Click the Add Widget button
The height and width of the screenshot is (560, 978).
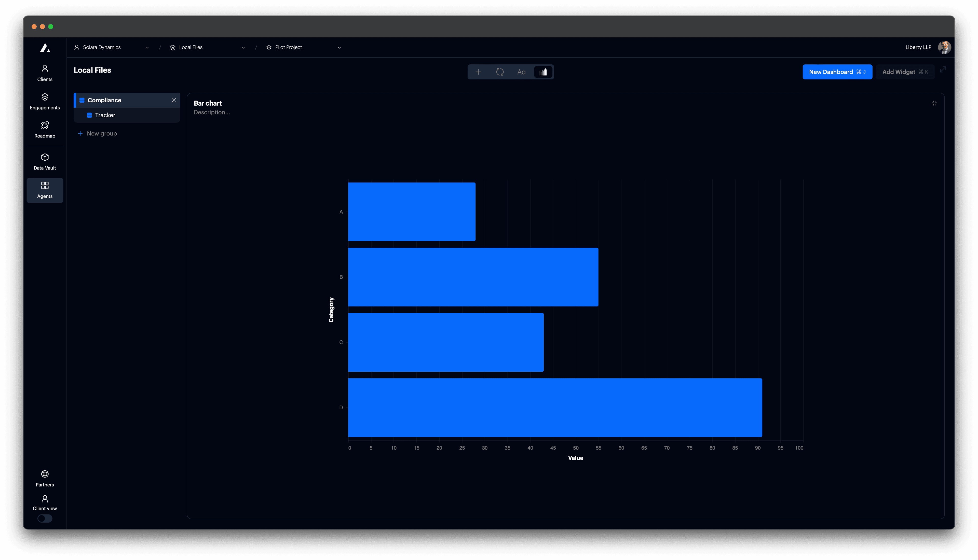[x=905, y=72]
